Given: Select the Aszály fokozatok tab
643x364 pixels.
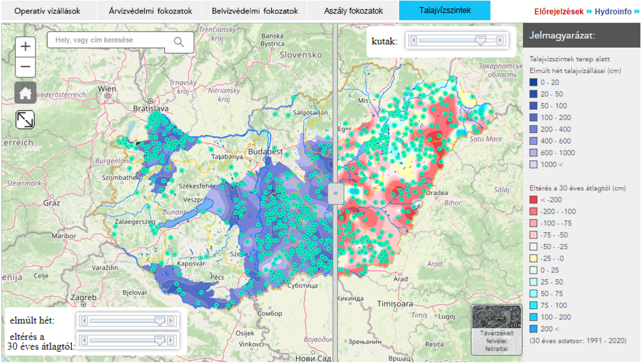Looking at the screenshot, I should (x=353, y=11).
